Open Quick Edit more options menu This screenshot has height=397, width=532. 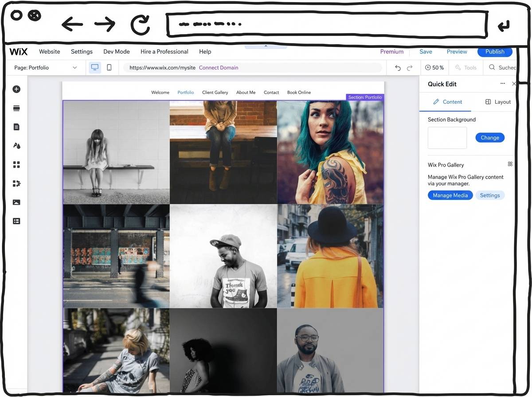point(503,83)
